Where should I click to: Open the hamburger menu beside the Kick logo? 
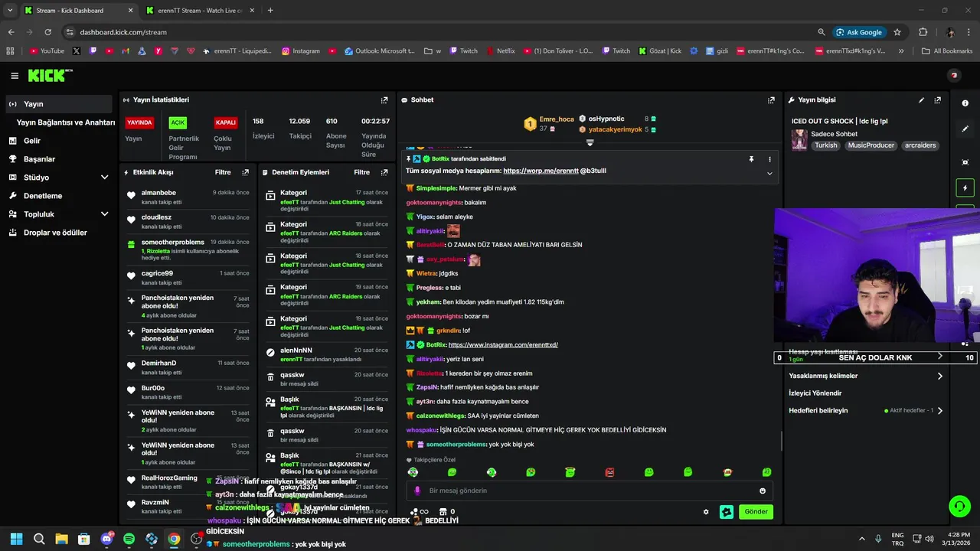(15, 76)
